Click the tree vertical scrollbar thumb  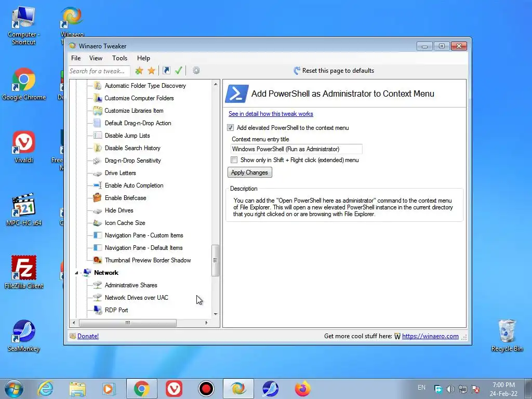pos(215,260)
